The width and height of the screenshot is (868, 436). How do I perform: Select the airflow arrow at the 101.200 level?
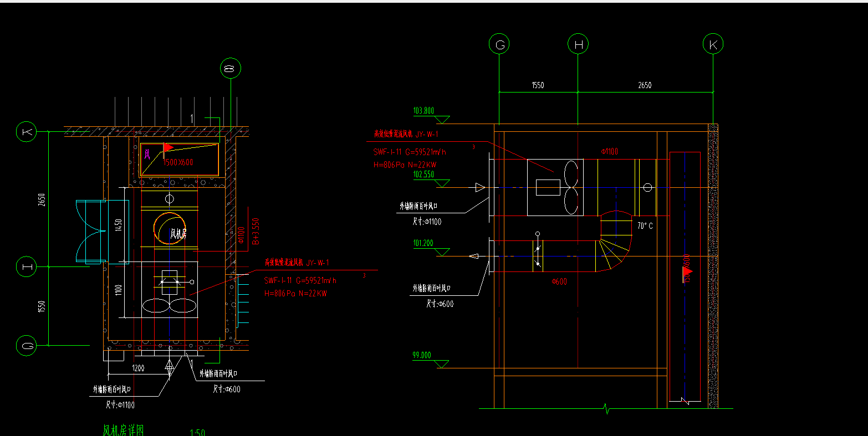tap(474, 256)
